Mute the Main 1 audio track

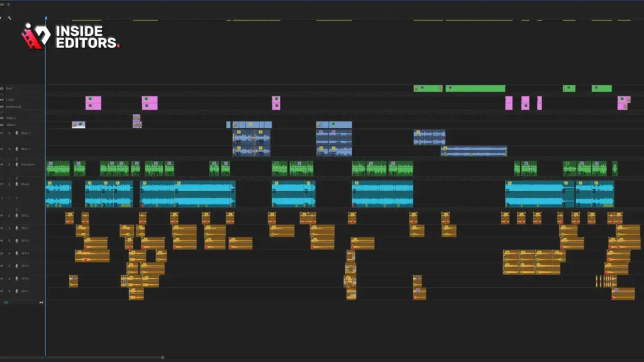point(2,133)
